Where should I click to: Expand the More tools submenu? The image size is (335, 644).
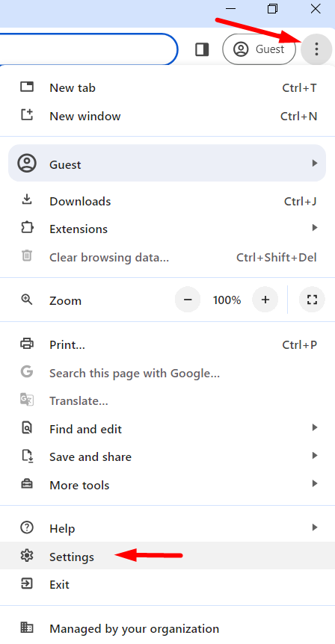coord(167,485)
